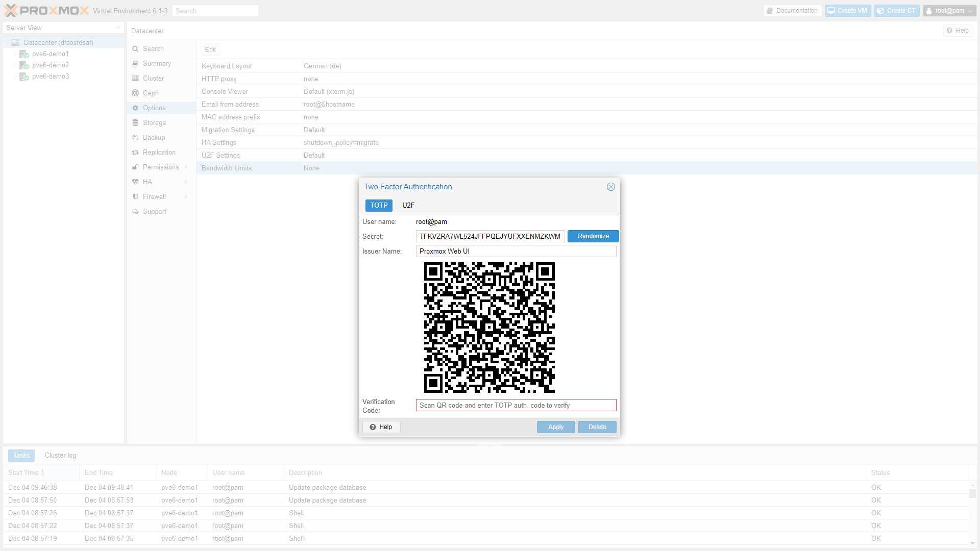Open the root@pam user menu
This screenshot has width=980, height=551.
949,11
